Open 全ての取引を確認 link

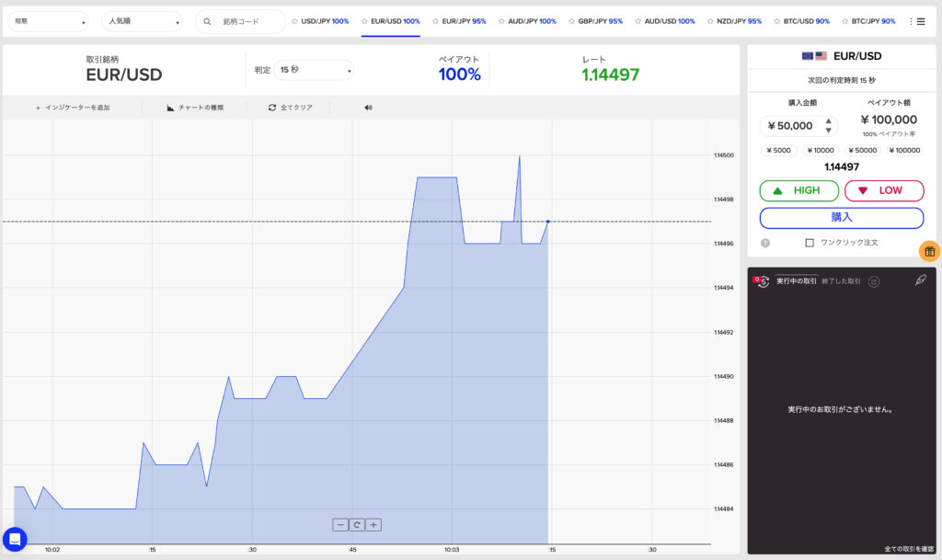point(909,549)
